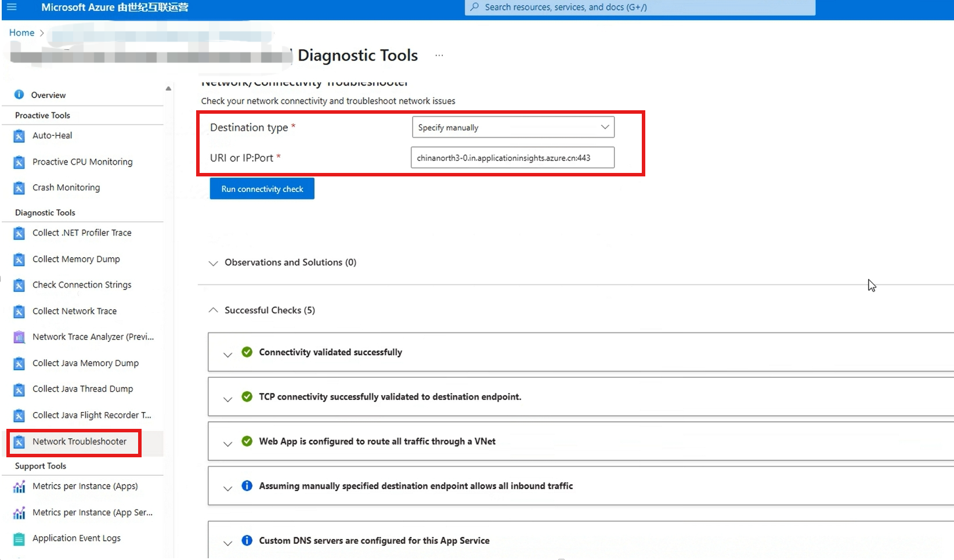Click the Application Event Logs icon
The image size is (954, 560).
pos(19,539)
